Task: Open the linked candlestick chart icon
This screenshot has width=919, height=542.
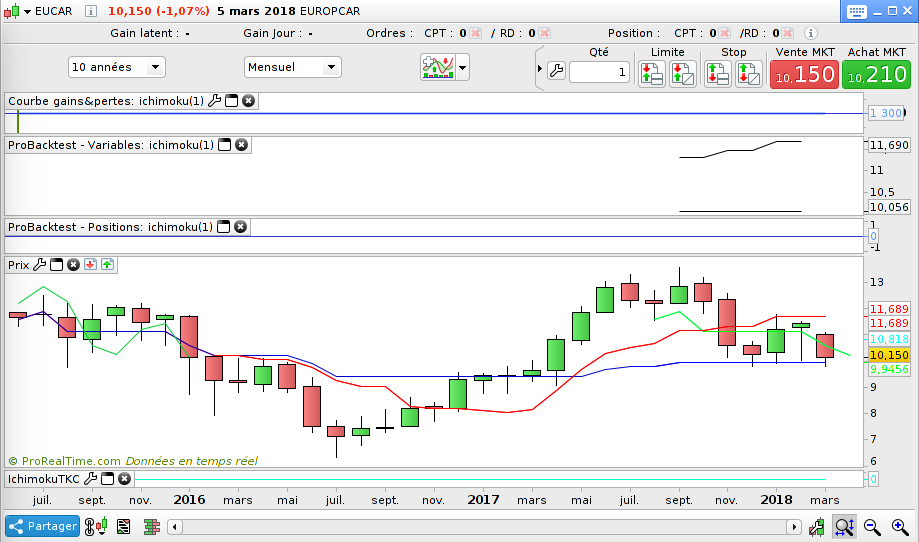Action: pos(96,526)
